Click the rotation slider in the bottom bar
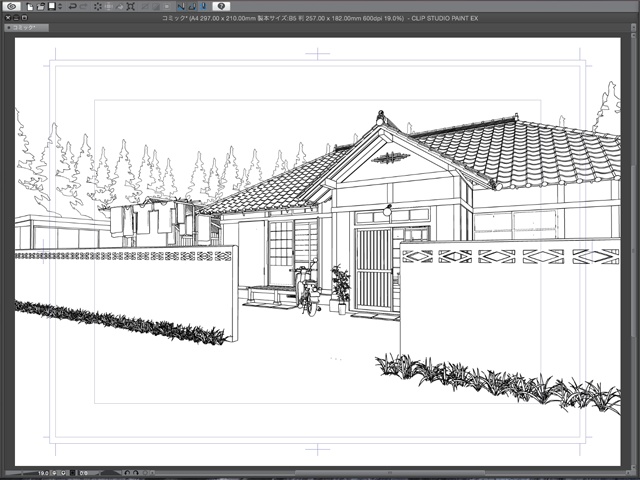This screenshot has width=640, height=480. pos(108,473)
